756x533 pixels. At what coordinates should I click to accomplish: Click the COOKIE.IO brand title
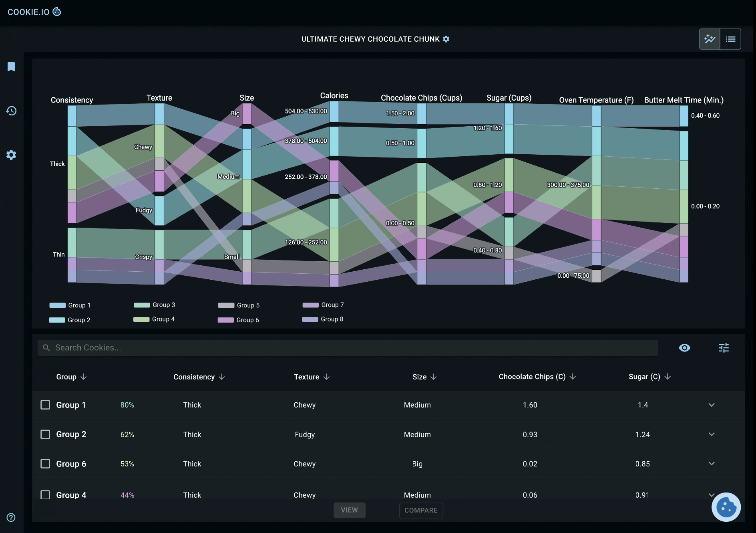(28, 12)
